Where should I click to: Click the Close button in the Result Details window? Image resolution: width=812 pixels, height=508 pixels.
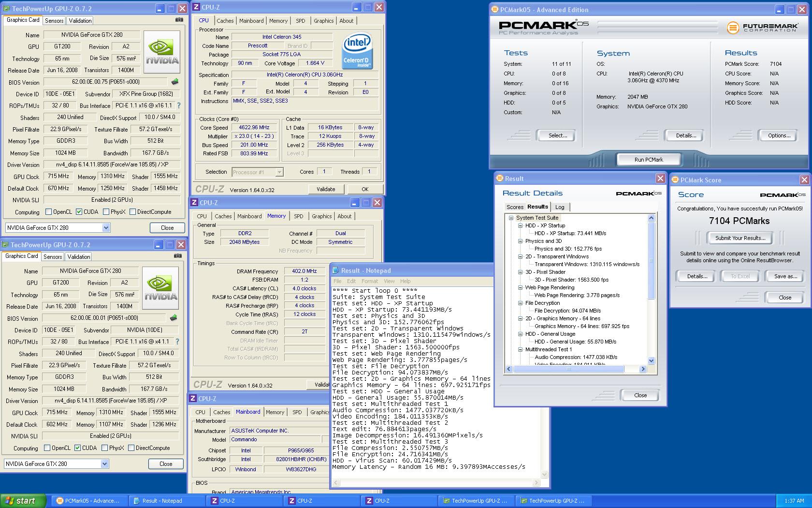tap(640, 395)
